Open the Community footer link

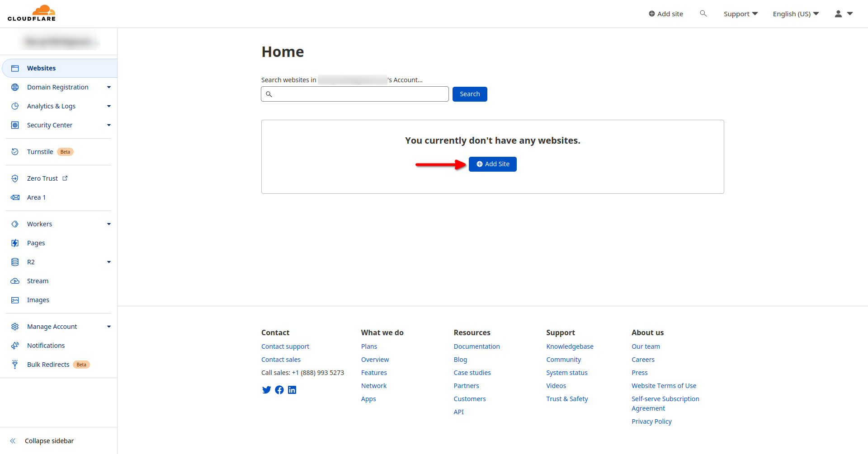563,360
